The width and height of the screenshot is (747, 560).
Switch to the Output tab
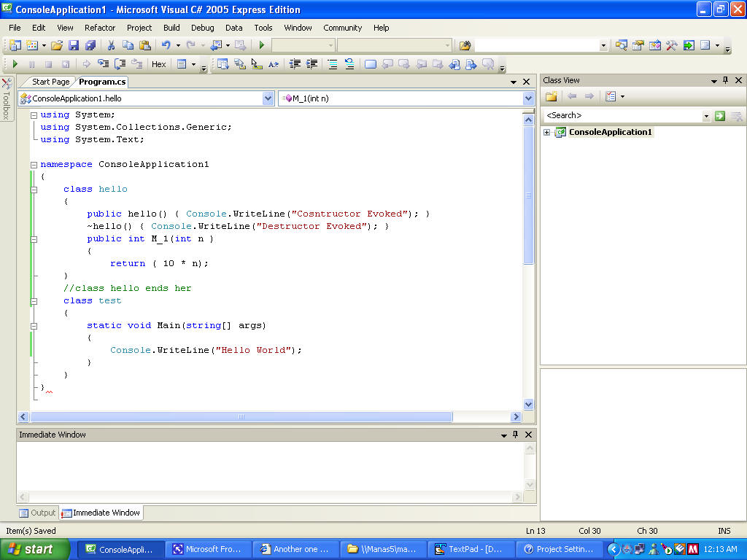click(38, 513)
